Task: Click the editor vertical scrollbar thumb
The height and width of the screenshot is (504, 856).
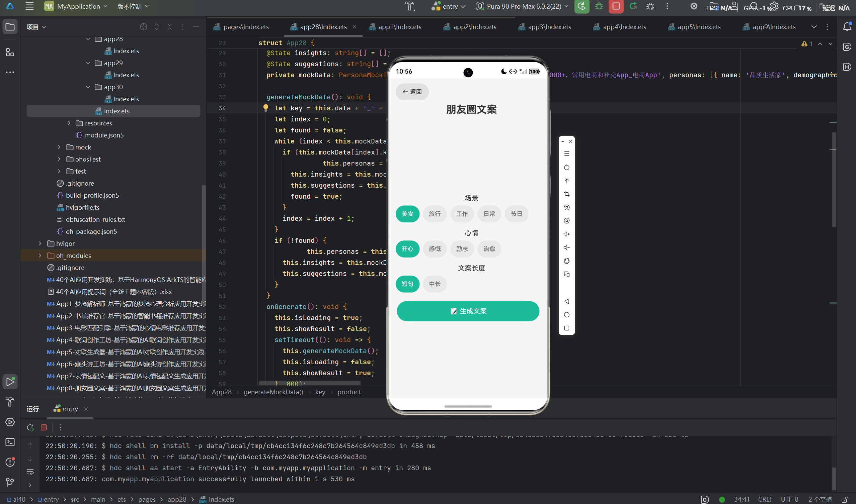Action: tap(834, 179)
